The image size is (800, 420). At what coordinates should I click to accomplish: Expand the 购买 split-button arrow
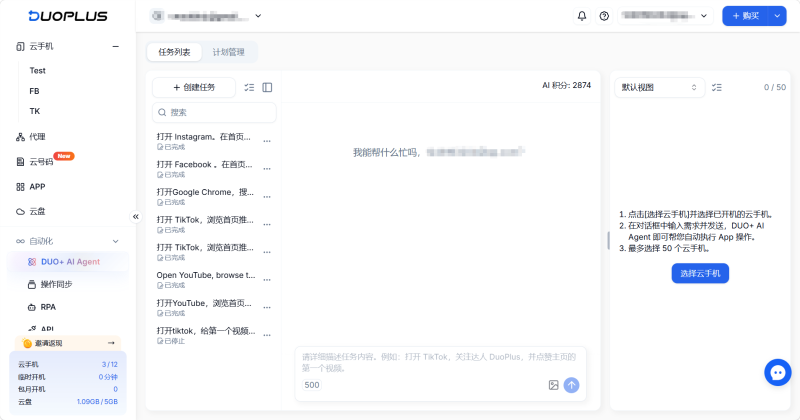point(777,16)
